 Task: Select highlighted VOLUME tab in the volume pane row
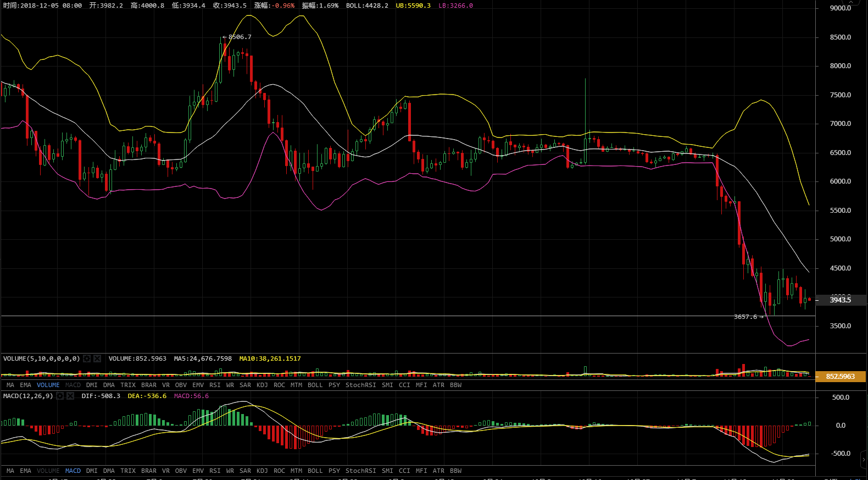48,385
